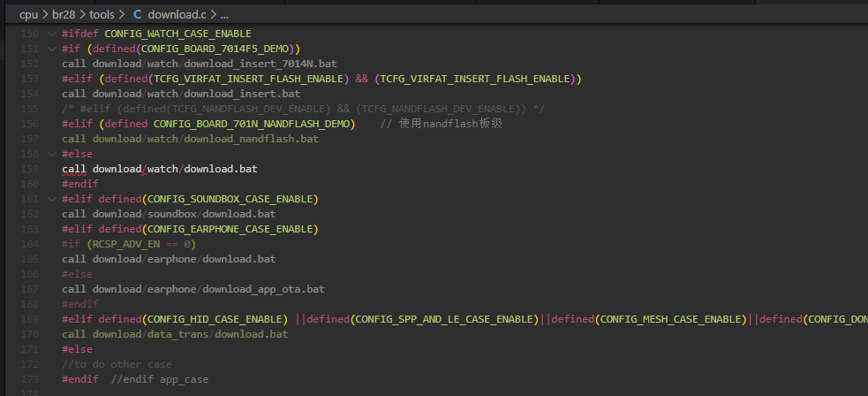Click CONFIG_EARPHONE_CASE_ENABLE macro
Viewport: 868px width, 396px height.
(230, 229)
